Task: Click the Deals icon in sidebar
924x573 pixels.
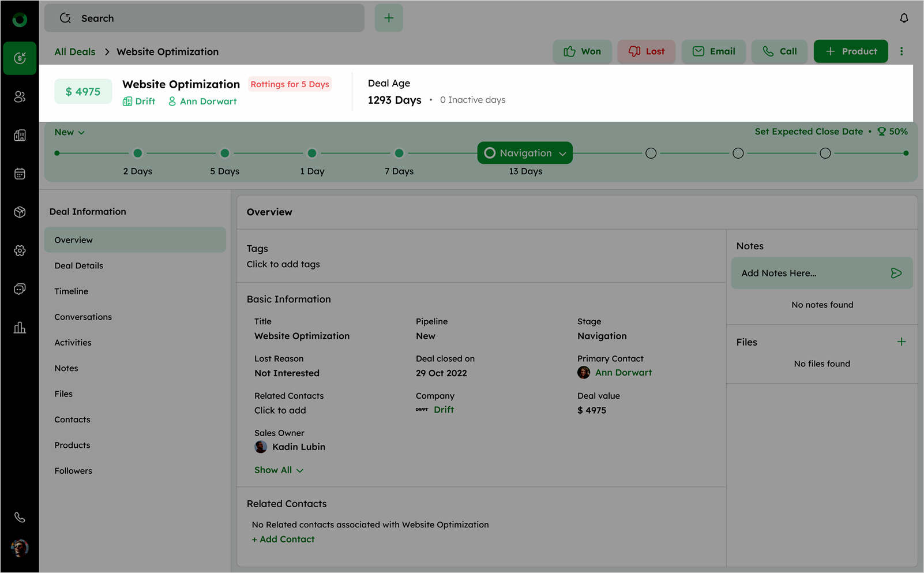Action: pyautogui.click(x=20, y=58)
